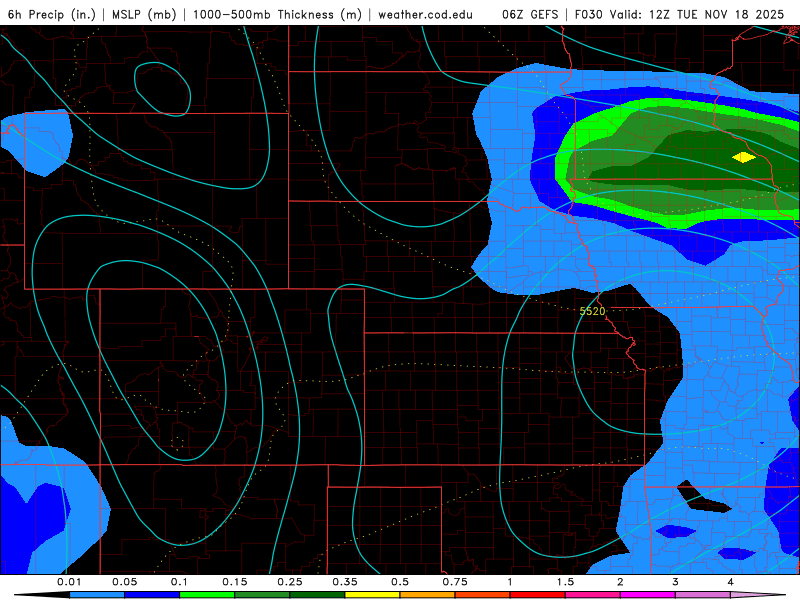The width and height of the screenshot is (800, 600).
Task: Click the 0.75 legend value
Action: (455, 582)
